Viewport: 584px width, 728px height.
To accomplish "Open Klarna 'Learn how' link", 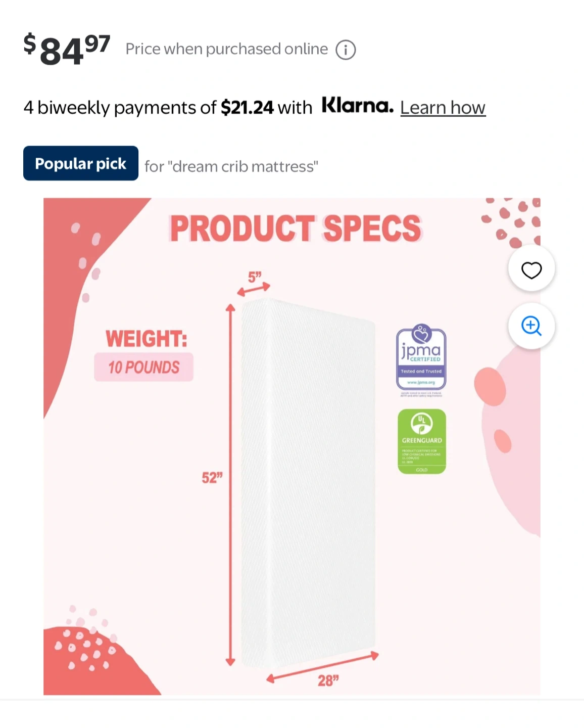I will (x=443, y=108).
